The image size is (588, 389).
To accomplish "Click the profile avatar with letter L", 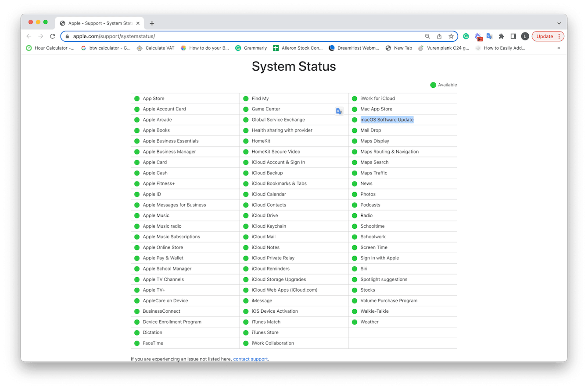I will [525, 36].
